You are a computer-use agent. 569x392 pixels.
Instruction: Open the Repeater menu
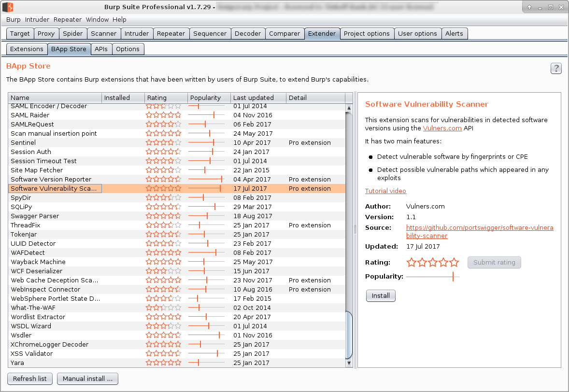tap(68, 20)
